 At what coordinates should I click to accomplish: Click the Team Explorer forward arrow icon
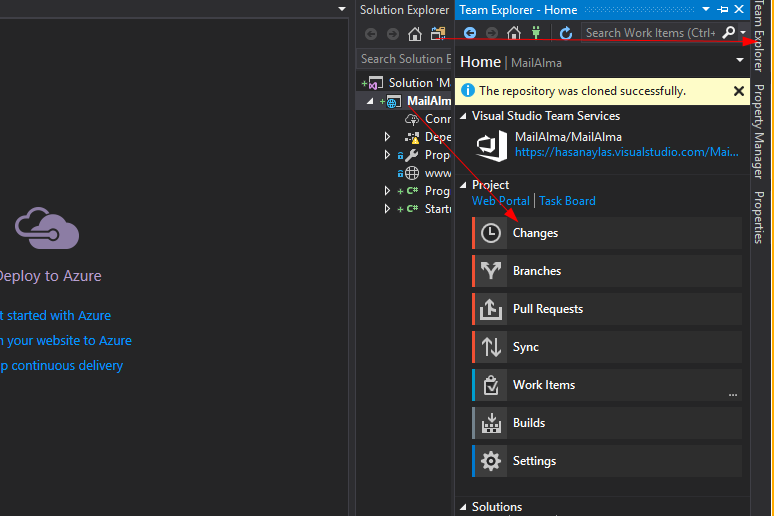pos(492,33)
